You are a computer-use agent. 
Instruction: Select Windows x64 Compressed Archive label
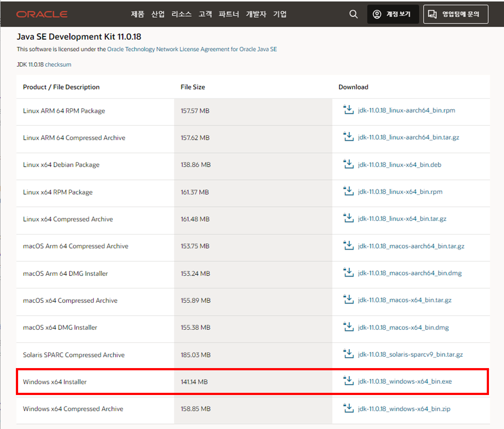[x=73, y=409]
